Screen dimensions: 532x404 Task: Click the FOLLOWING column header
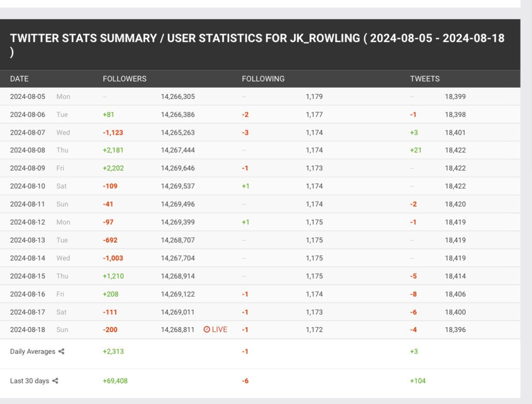pyautogui.click(x=263, y=79)
